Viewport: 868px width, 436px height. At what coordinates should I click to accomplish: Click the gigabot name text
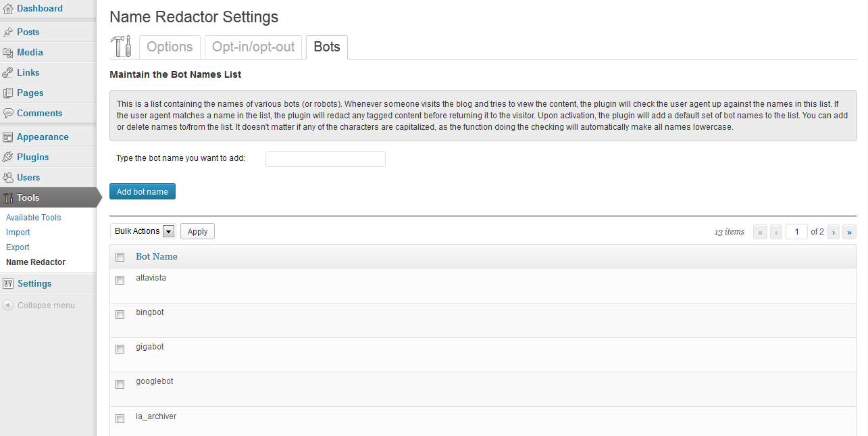click(150, 347)
